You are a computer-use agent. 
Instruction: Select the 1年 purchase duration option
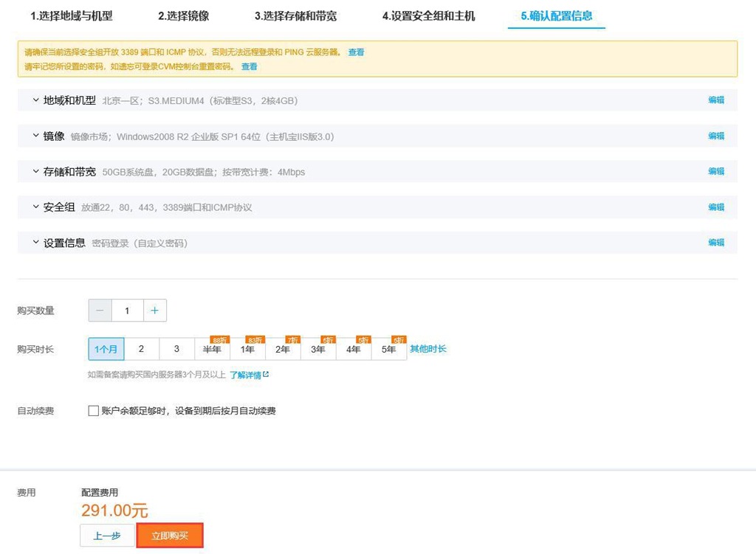click(247, 349)
